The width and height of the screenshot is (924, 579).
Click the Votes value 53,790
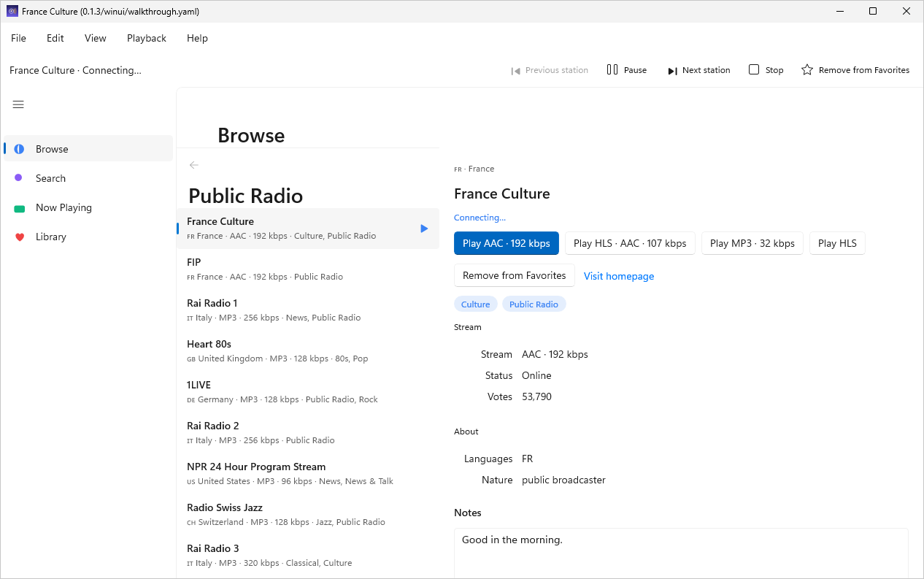click(536, 396)
